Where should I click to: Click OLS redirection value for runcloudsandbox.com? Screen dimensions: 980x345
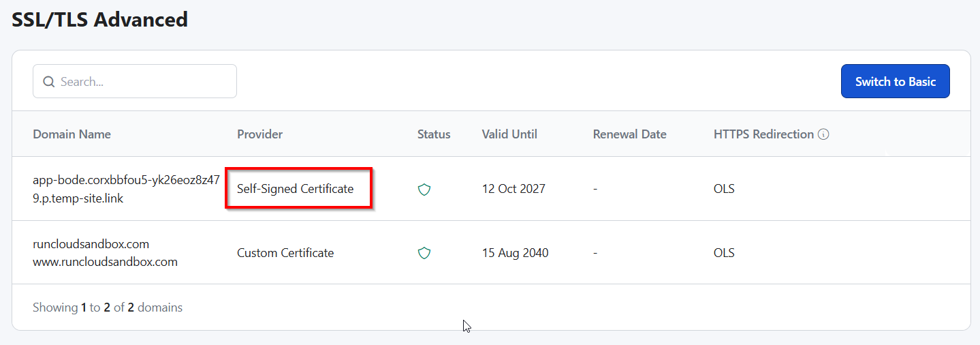pyautogui.click(x=724, y=253)
